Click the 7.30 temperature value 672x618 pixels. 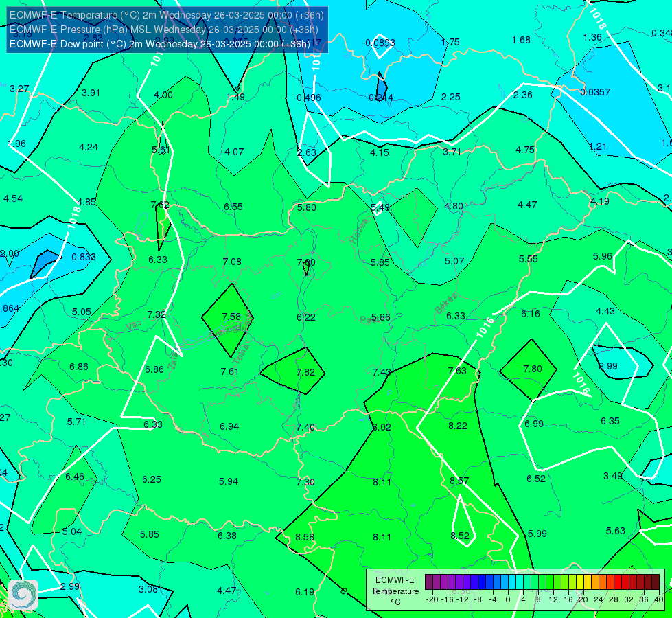pyautogui.click(x=305, y=482)
